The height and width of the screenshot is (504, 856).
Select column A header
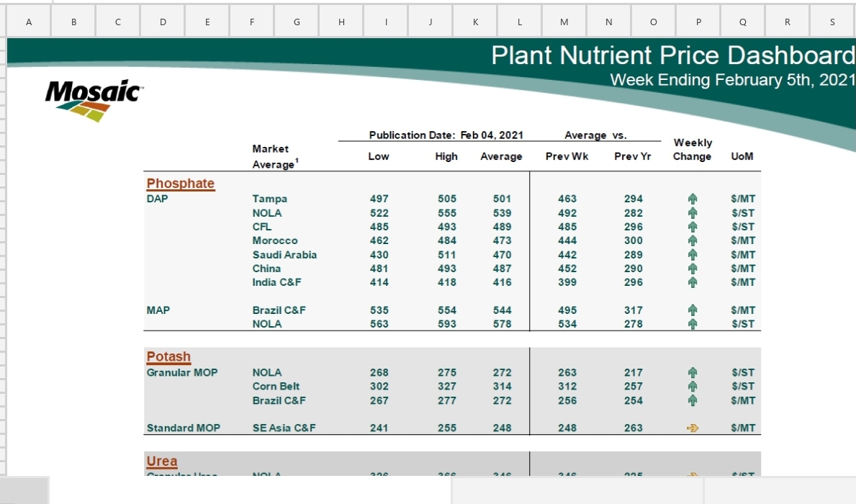(29, 22)
